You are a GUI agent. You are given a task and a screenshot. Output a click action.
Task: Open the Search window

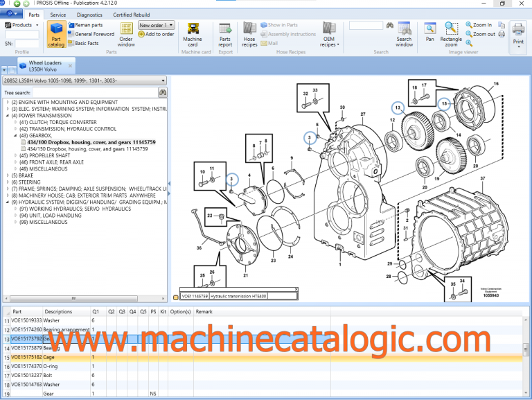[404, 34]
